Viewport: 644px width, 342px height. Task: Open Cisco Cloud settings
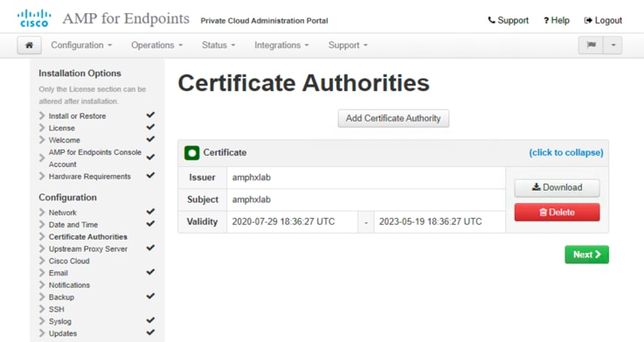69,261
